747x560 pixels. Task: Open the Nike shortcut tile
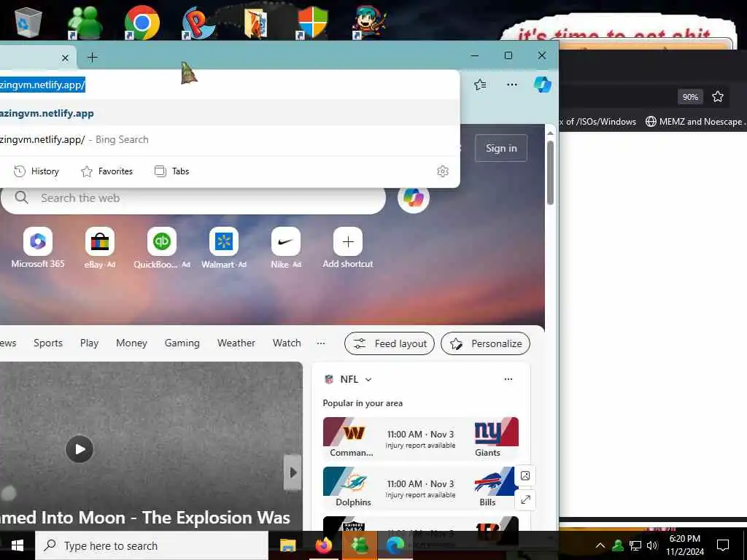pos(286,248)
